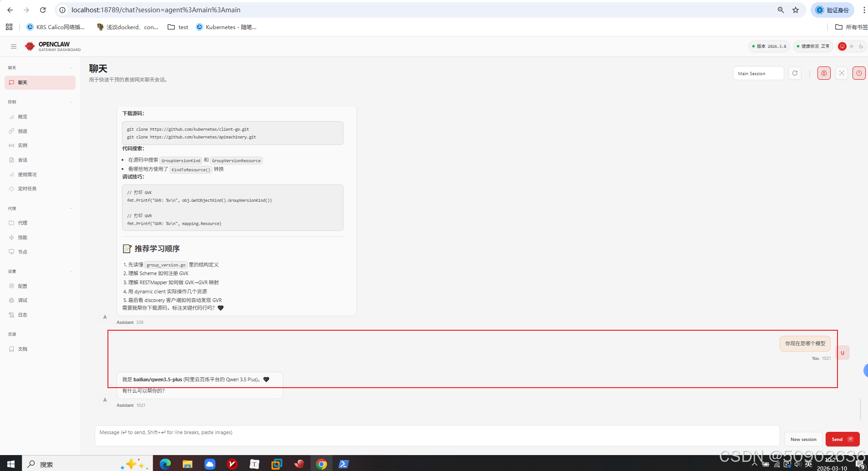This screenshot has height=471, width=868.
Task: Collapse the 聊天 sidebar section
Action: tap(71, 68)
